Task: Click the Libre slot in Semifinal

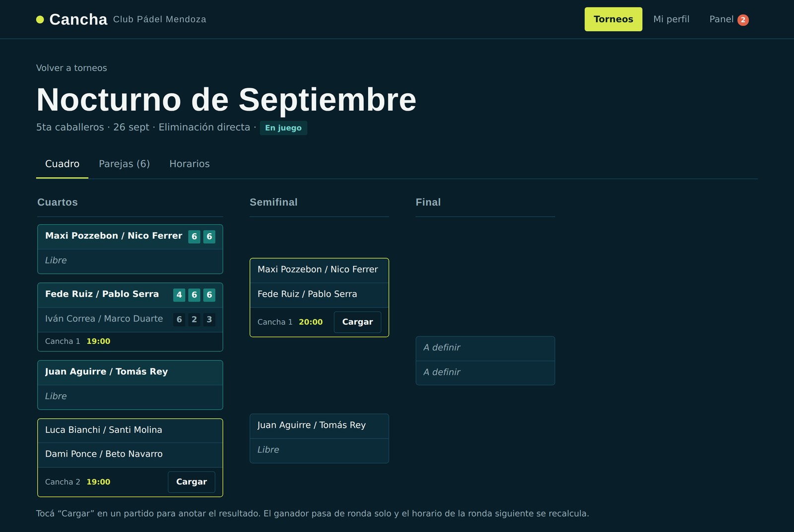Action: 319,451
